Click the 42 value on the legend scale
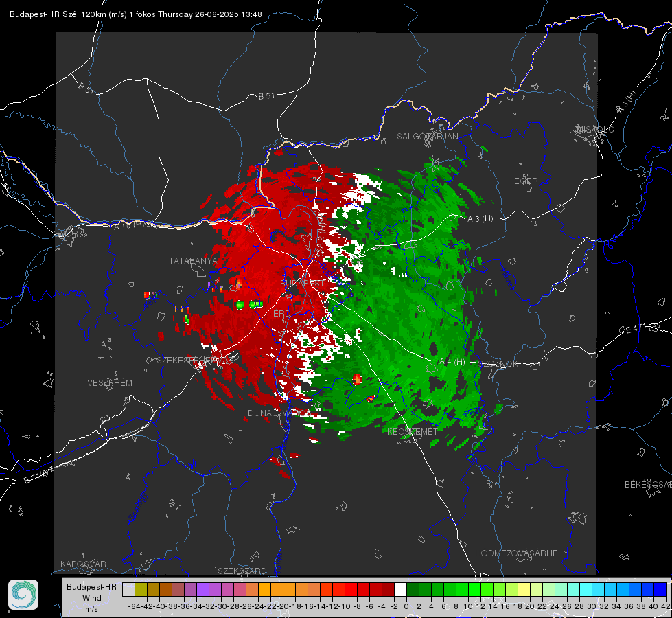The height and width of the screenshot is (618, 672). [666, 606]
